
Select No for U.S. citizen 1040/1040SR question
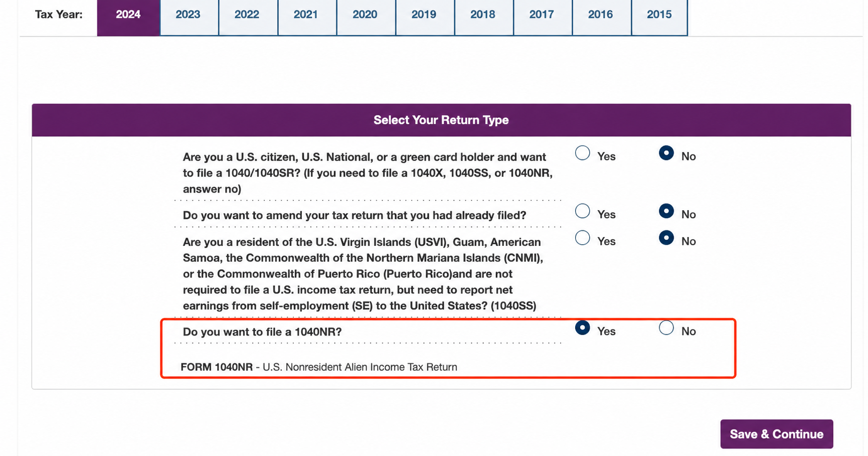pyautogui.click(x=666, y=153)
